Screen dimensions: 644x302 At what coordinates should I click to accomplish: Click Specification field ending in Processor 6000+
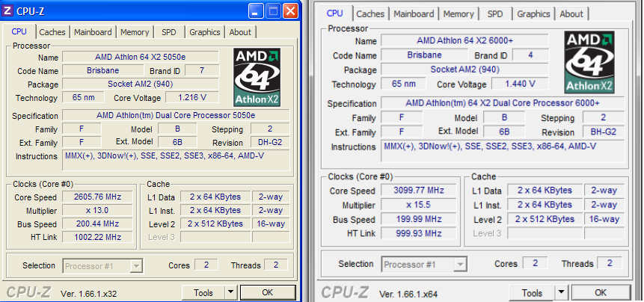[503, 103]
